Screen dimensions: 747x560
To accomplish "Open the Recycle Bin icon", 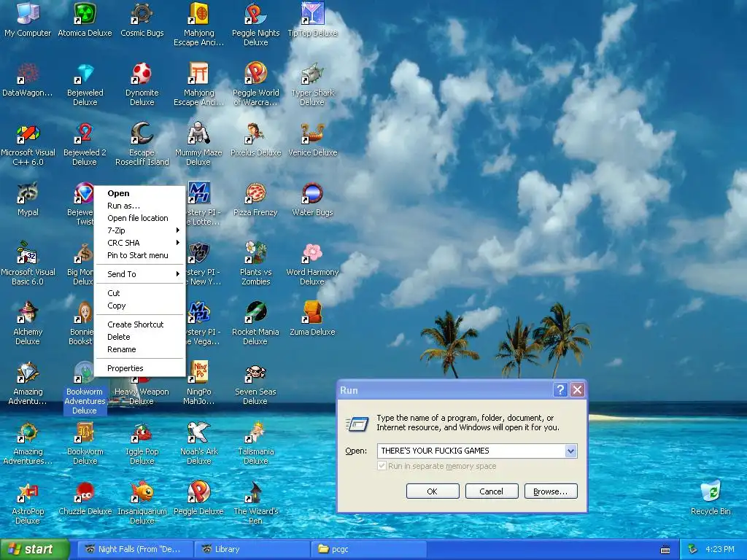I will coord(711,492).
